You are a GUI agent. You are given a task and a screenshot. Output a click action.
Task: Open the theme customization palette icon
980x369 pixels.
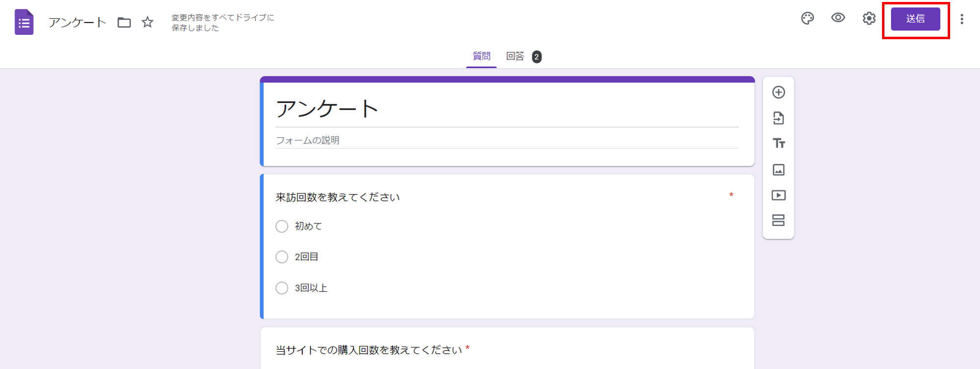pyautogui.click(x=808, y=19)
